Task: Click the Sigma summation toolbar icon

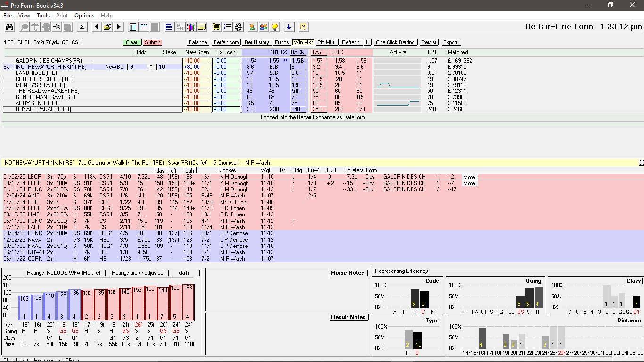Action: (82, 27)
